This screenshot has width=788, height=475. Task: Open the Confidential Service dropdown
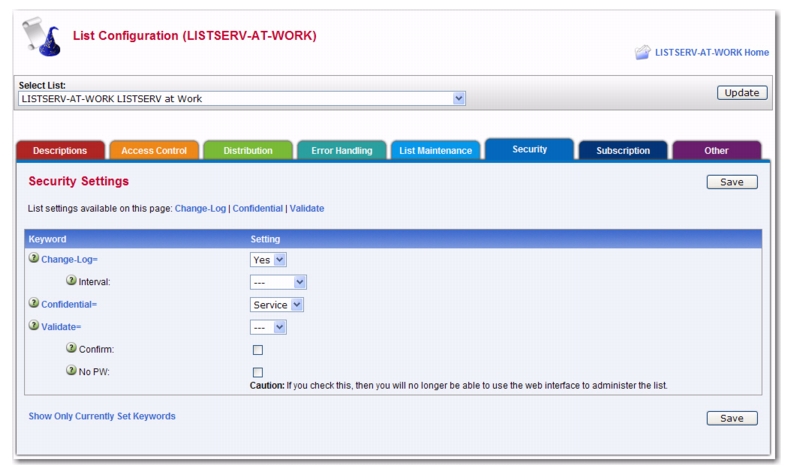coord(276,305)
